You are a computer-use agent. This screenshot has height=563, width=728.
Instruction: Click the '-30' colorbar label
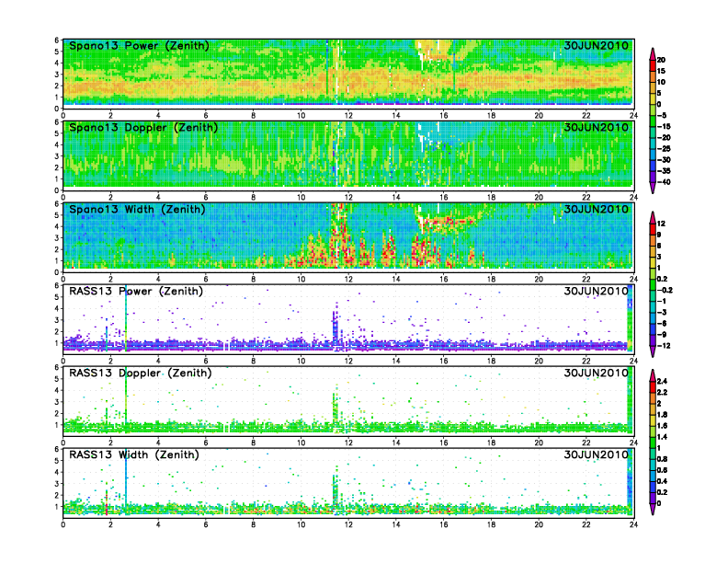tap(664, 160)
